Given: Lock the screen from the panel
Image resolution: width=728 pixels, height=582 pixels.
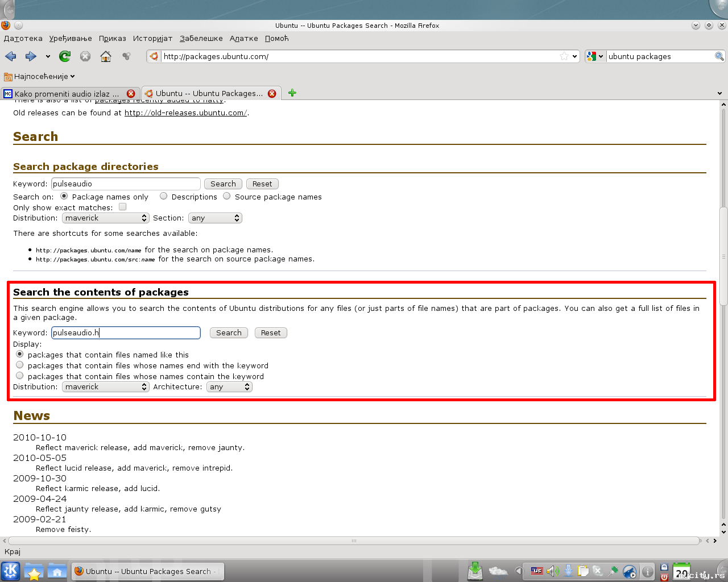Looking at the screenshot, I should pyautogui.click(x=664, y=567).
